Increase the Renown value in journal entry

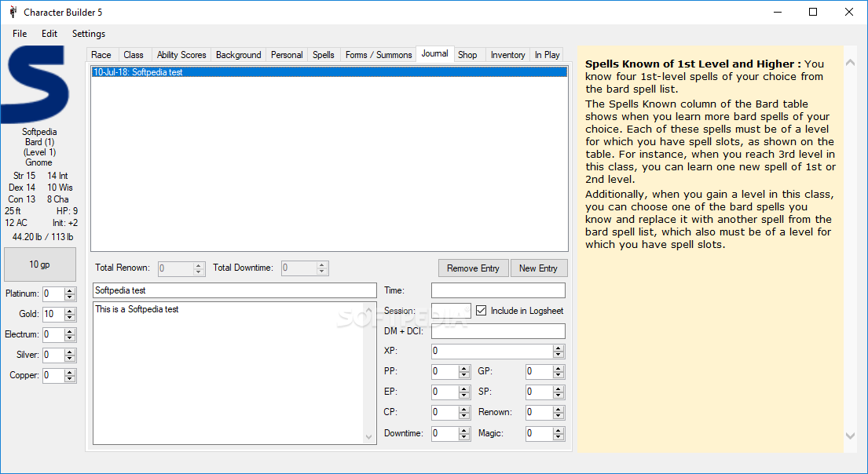559,410
